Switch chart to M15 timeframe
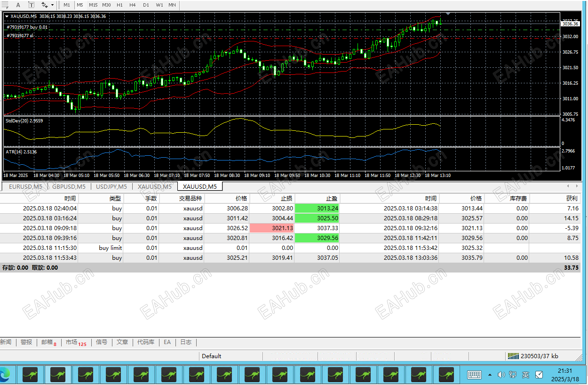Screen dimensions: 588x385 point(93,5)
